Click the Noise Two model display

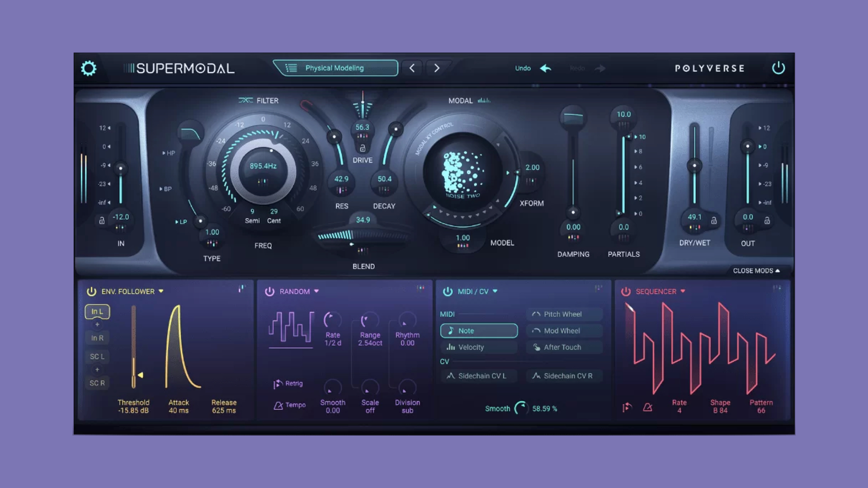(x=462, y=173)
